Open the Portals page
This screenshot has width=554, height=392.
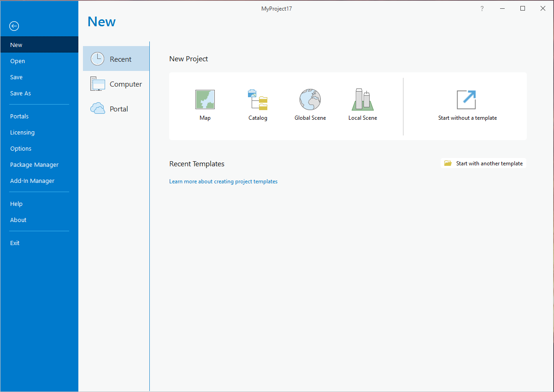pos(19,117)
